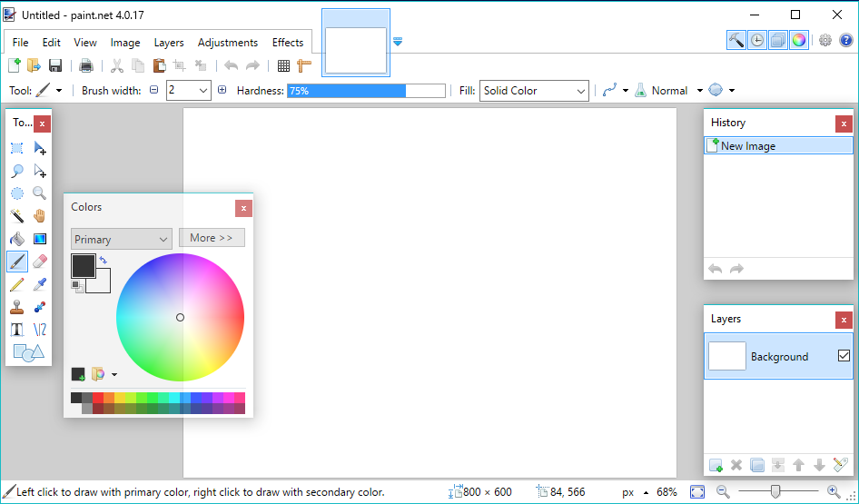Screen dimensions: 859x504
Task: Select the Pencil tool
Action: point(16,284)
